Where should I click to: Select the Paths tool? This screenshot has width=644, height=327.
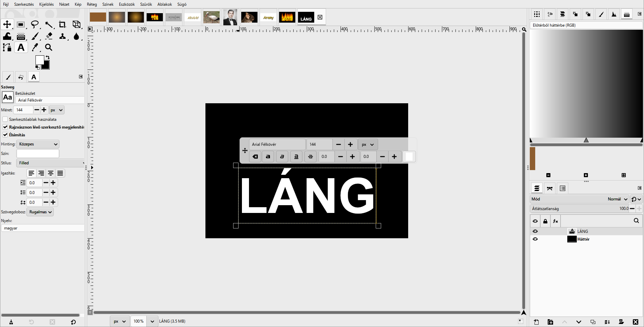point(7,47)
